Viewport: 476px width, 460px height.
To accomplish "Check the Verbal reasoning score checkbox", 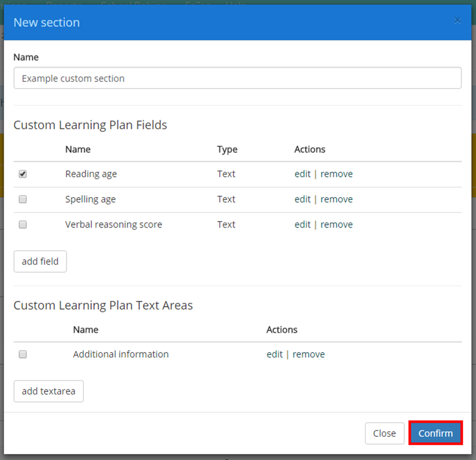I will (22, 224).
